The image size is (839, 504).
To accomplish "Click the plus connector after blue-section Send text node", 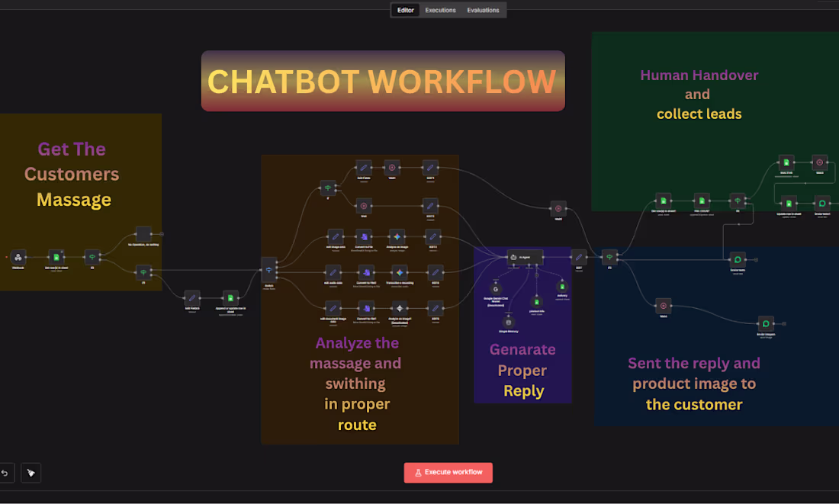I will [756, 259].
